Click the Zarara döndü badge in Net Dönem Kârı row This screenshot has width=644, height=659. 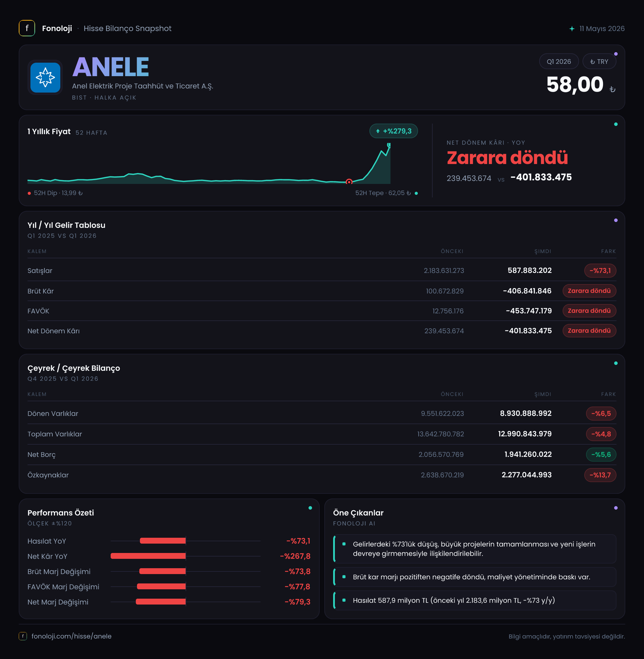(589, 331)
